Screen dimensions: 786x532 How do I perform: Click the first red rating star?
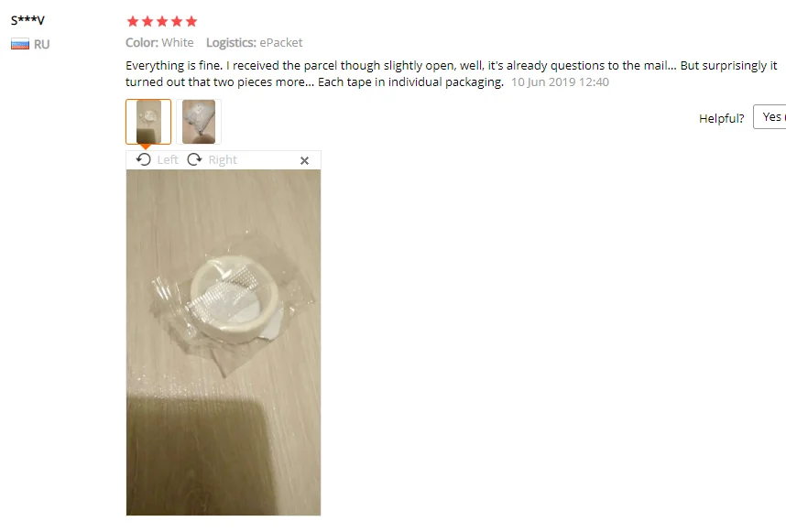click(x=133, y=21)
